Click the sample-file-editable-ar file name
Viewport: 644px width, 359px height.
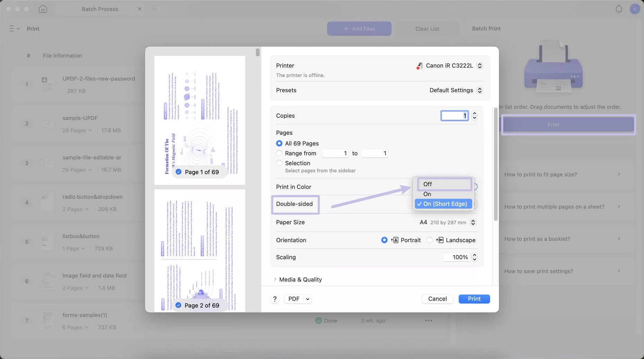coord(92,158)
